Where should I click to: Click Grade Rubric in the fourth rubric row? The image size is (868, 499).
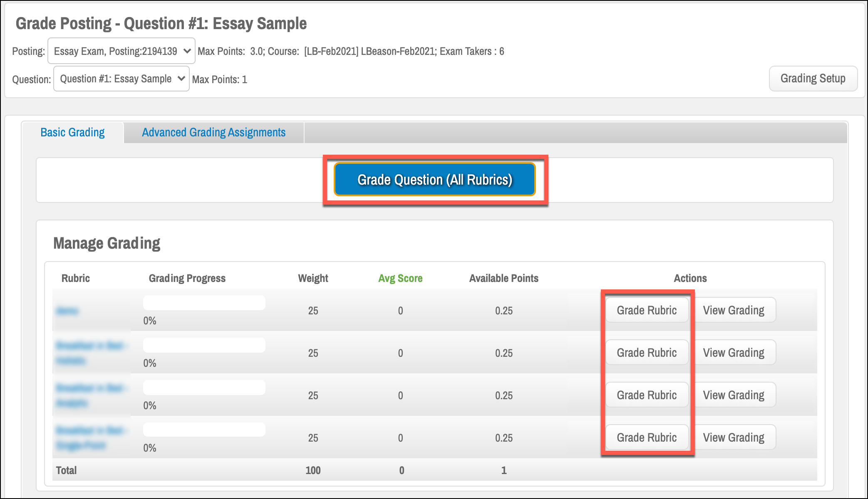pyautogui.click(x=647, y=437)
